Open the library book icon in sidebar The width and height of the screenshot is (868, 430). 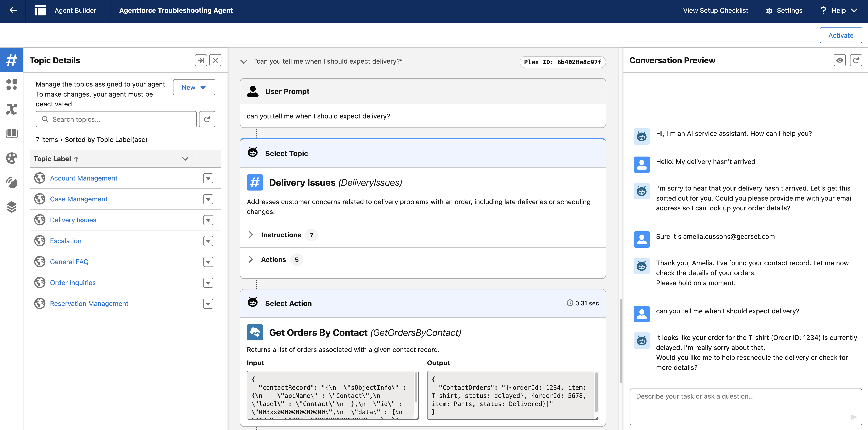(11, 134)
